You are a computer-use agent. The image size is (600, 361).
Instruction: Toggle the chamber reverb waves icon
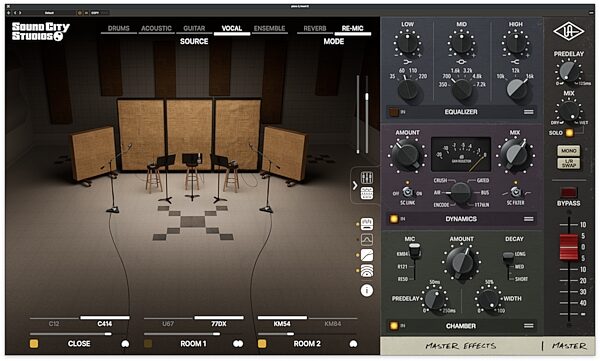(x=367, y=271)
